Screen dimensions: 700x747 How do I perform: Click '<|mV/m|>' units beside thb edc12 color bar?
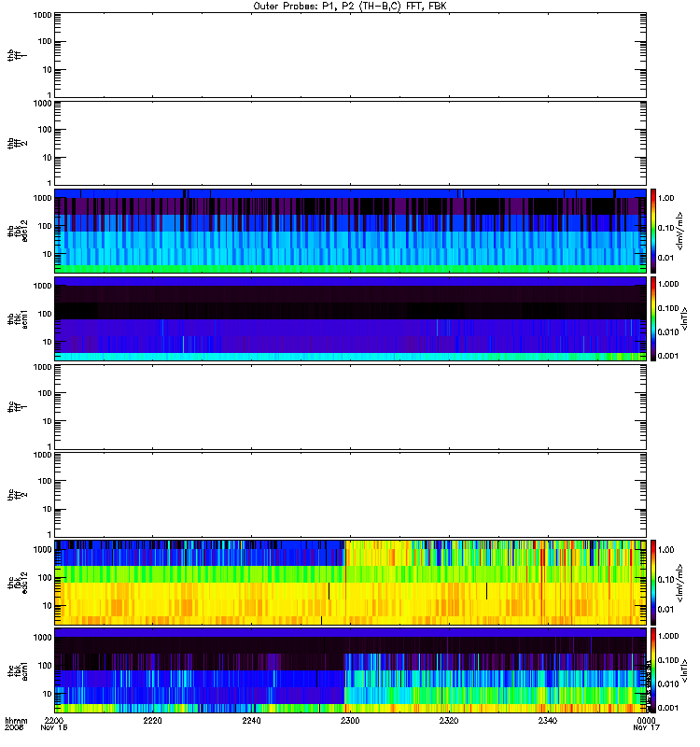680,231
